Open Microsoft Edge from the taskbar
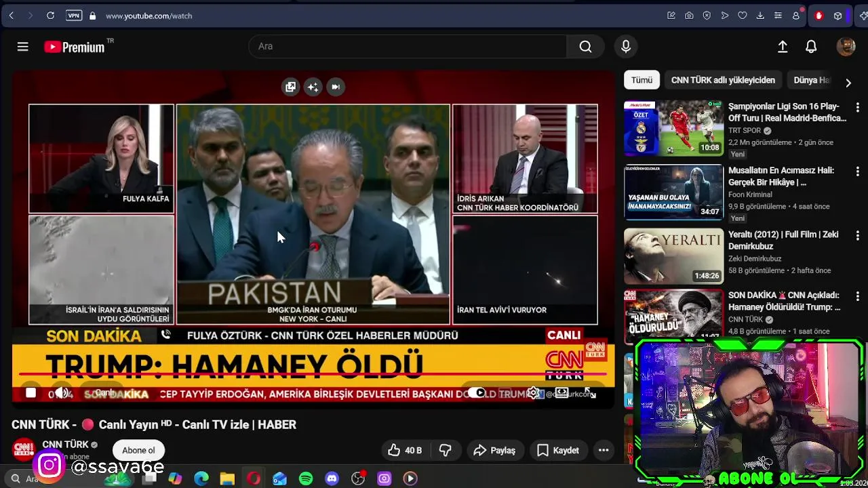 [x=201, y=479]
